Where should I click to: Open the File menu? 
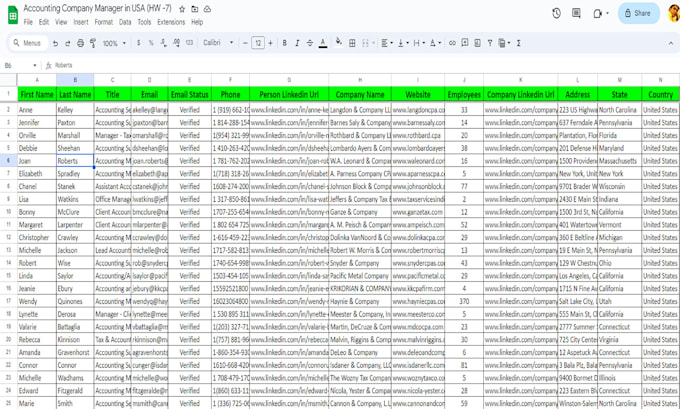coord(28,22)
